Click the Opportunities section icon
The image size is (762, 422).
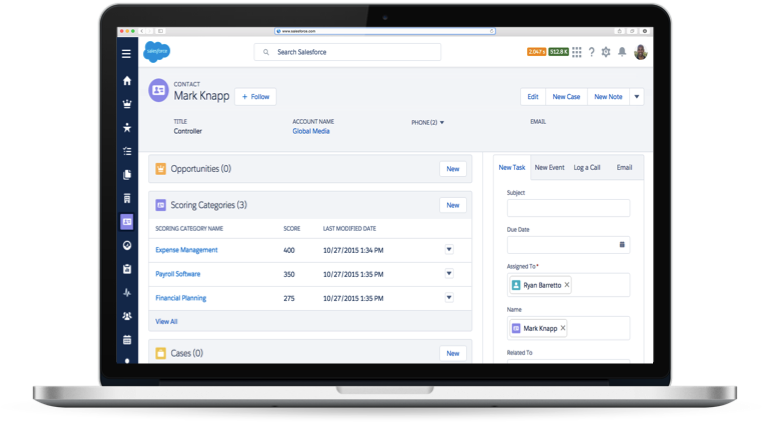click(160, 169)
